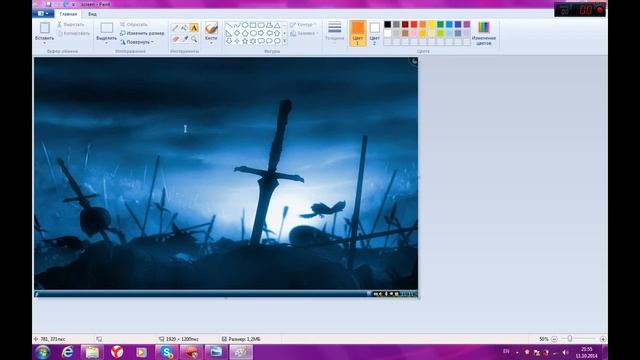Viewport: 640px width, 360px height.
Task: Open Yandex browser from the taskbar
Action: pyautogui.click(x=117, y=352)
